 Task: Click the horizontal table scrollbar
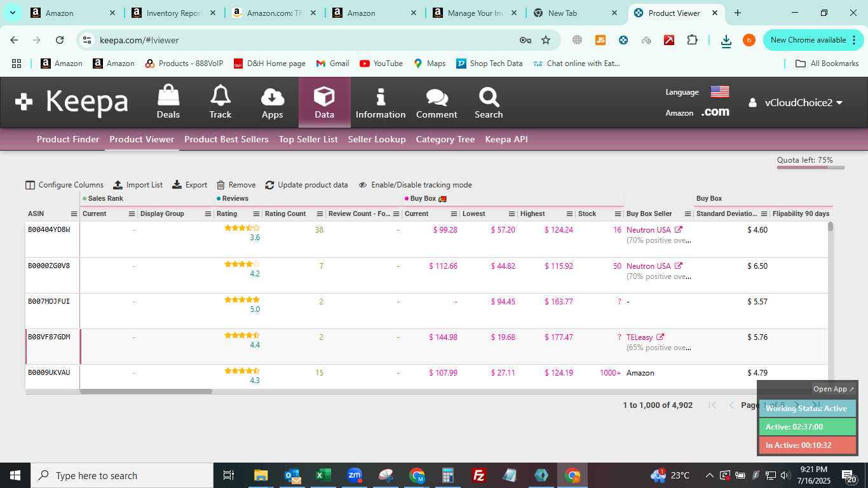click(x=146, y=391)
